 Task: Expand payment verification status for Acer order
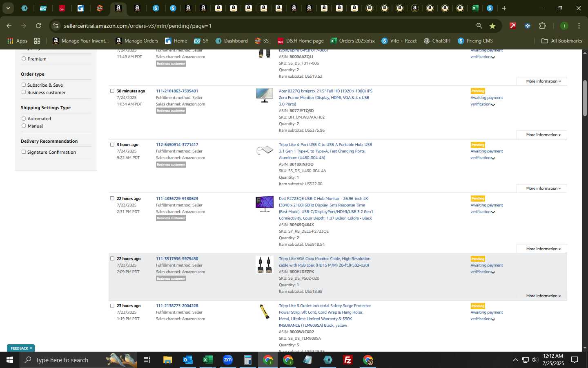coord(493,105)
